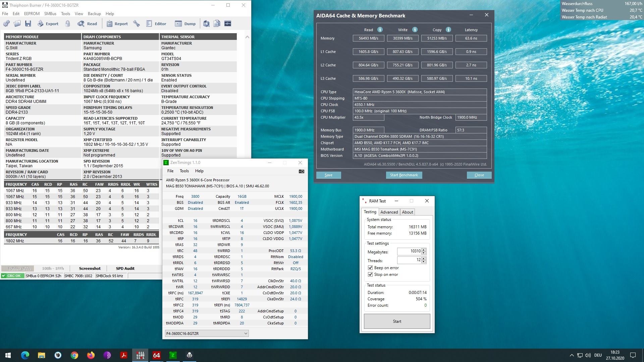
Task: Click SPD Audit button in Thaiphoon Burner
Action: click(x=125, y=268)
